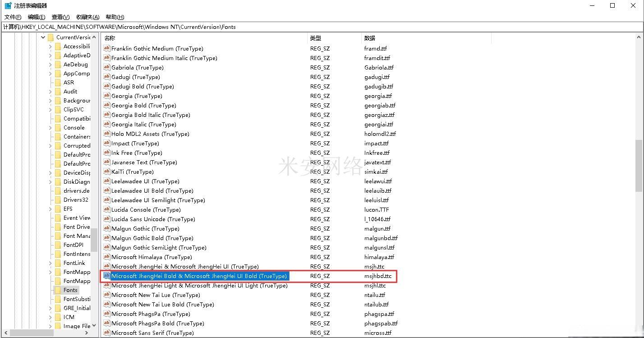The image size is (644, 338).
Task: Click the string icon of Ink Free (TrueType)
Action: click(107, 153)
